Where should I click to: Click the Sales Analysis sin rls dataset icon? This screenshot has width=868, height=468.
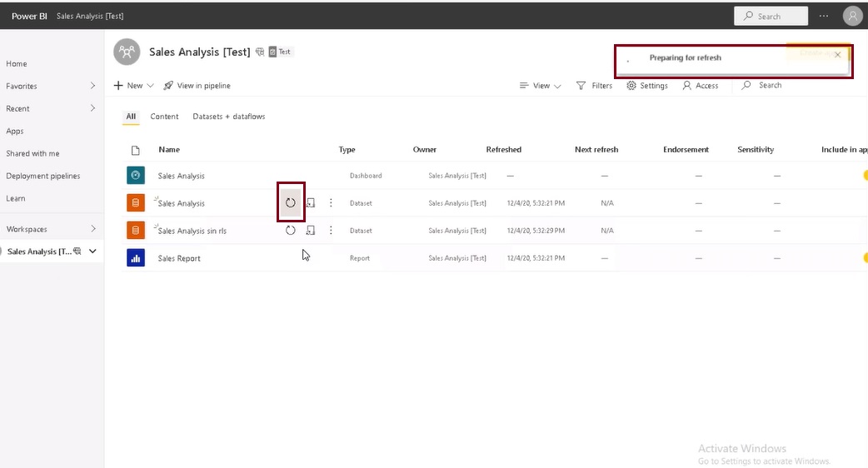[136, 231]
